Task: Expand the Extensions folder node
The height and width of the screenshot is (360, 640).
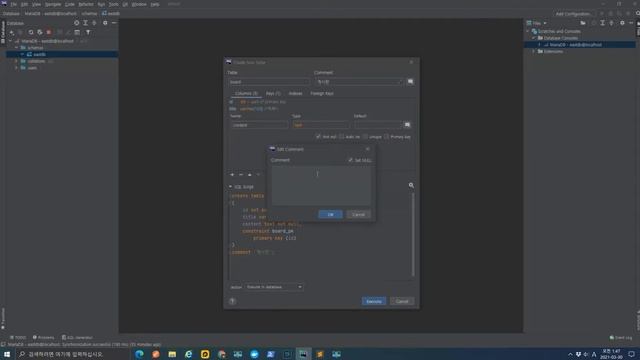Action: click(534, 51)
